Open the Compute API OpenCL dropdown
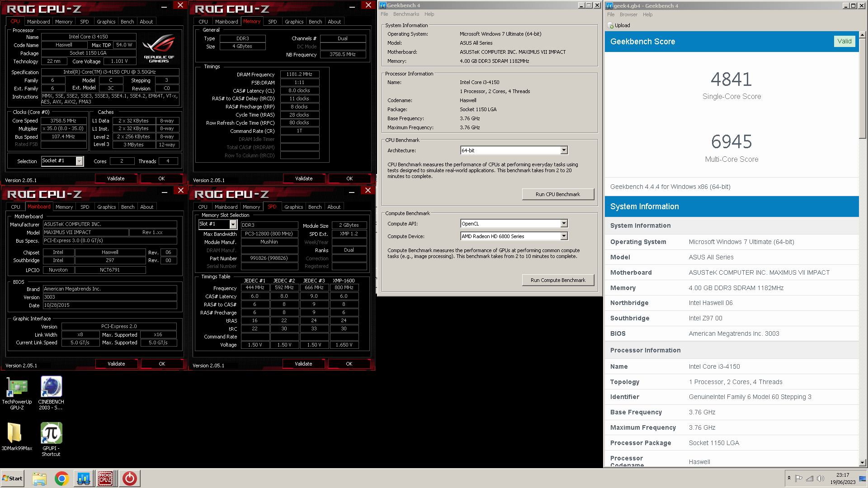Screen dimensions: 868x488 [x=564, y=223]
